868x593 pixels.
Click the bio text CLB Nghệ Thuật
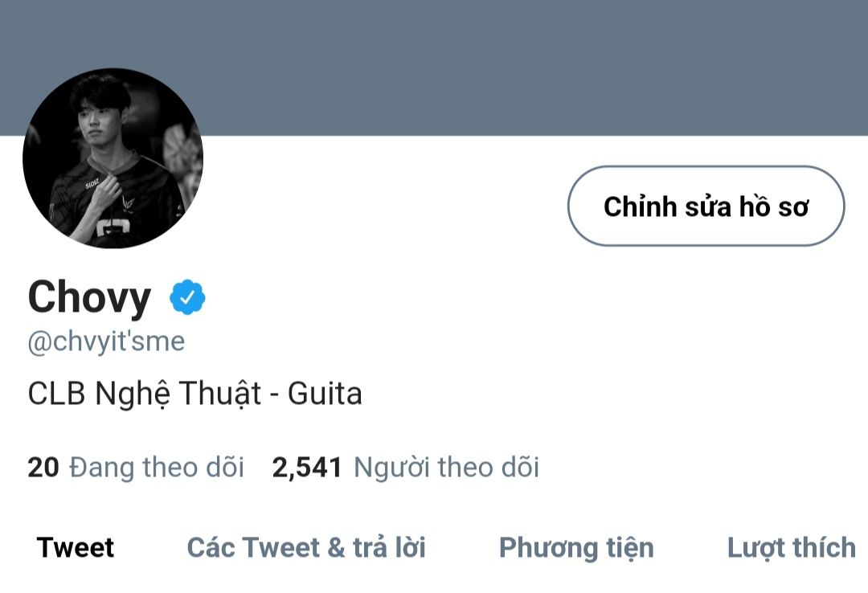click(144, 394)
